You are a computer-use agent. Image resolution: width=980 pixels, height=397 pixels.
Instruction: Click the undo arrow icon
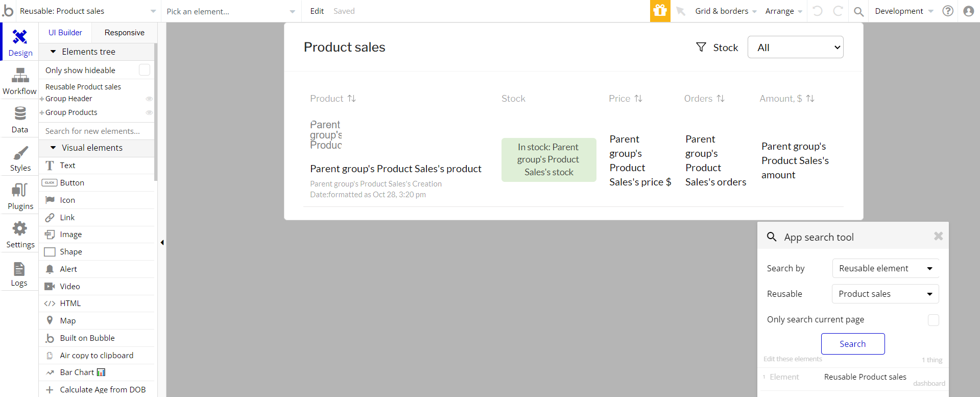[x=817, y=11]
